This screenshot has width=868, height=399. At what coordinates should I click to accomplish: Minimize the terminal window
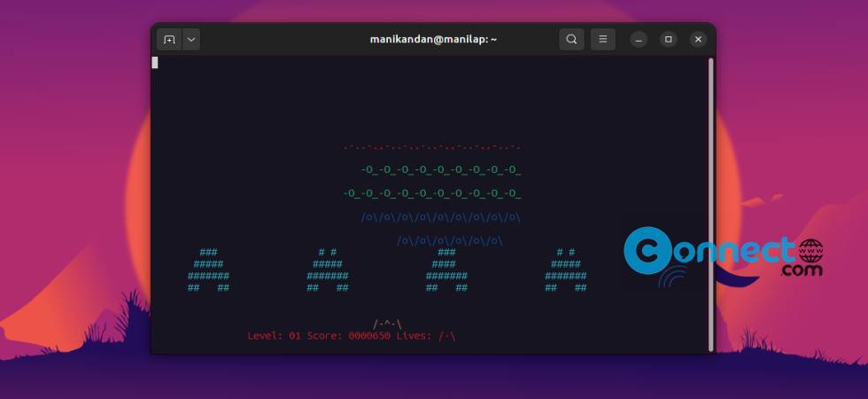[x=639, y=39]
